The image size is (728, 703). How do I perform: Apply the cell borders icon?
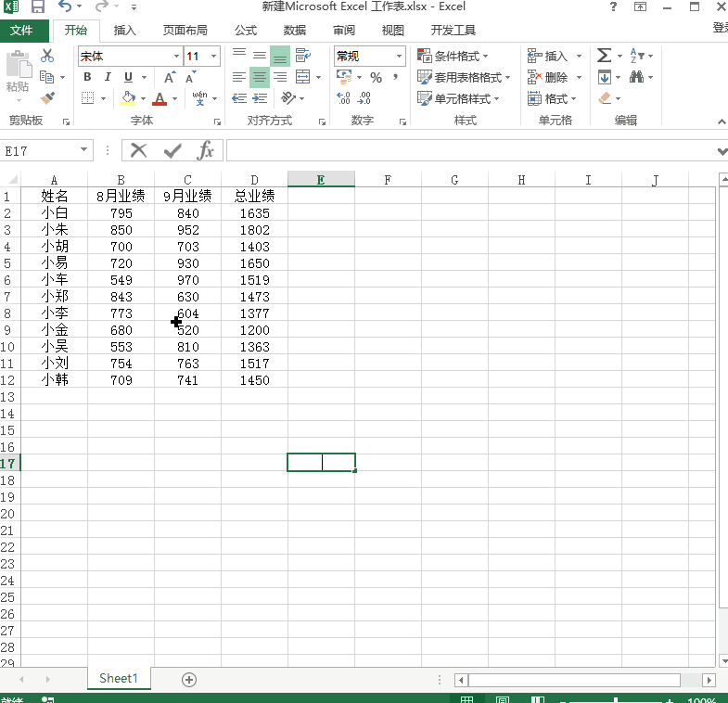pos(87,98)
